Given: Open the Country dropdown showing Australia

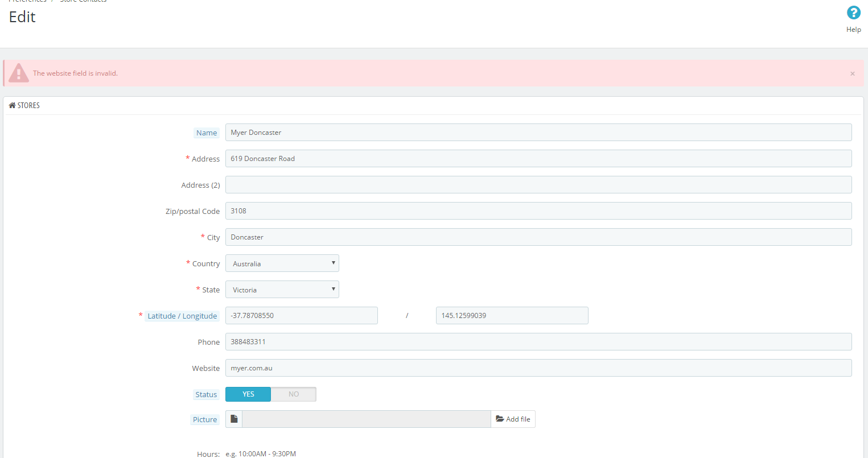Looking at the screenshot, I should pyautogui.click(x=282, y=263).
